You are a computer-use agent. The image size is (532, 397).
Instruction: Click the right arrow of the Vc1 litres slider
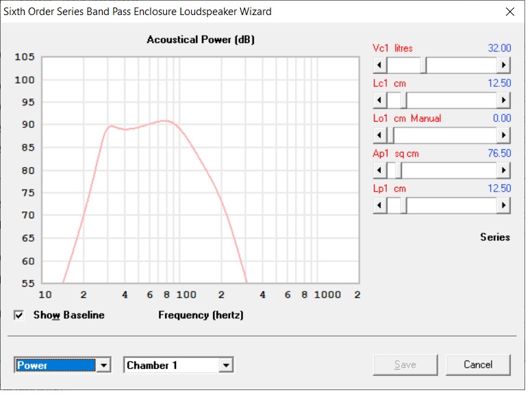tap(503, 65)
